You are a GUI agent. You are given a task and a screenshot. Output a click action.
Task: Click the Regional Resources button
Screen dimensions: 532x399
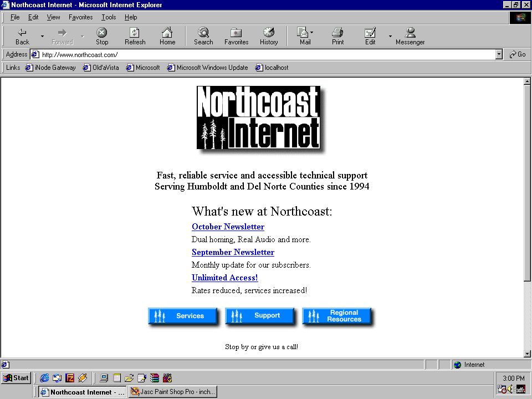337,316
